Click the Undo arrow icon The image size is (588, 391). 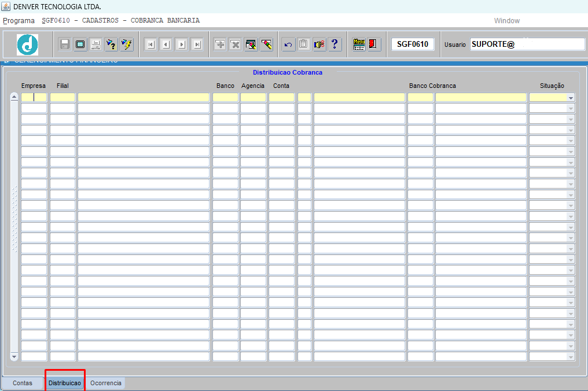point(288,45)
